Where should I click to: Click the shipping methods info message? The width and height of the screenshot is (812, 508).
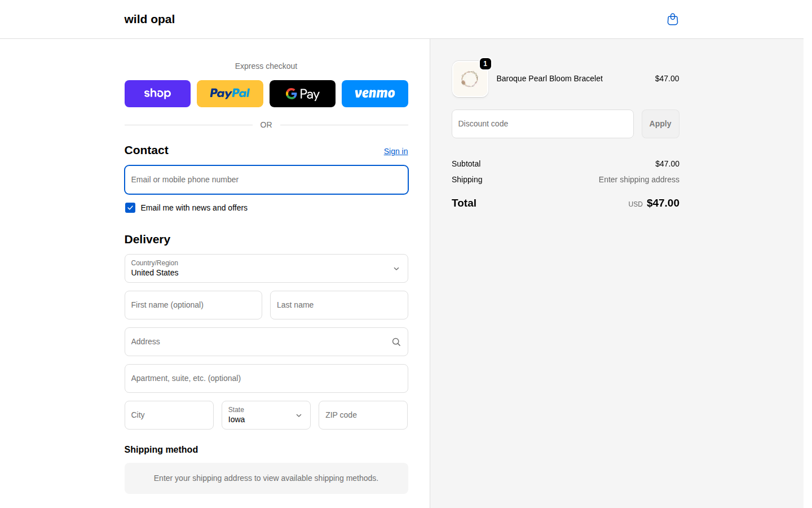click(266, 478)
